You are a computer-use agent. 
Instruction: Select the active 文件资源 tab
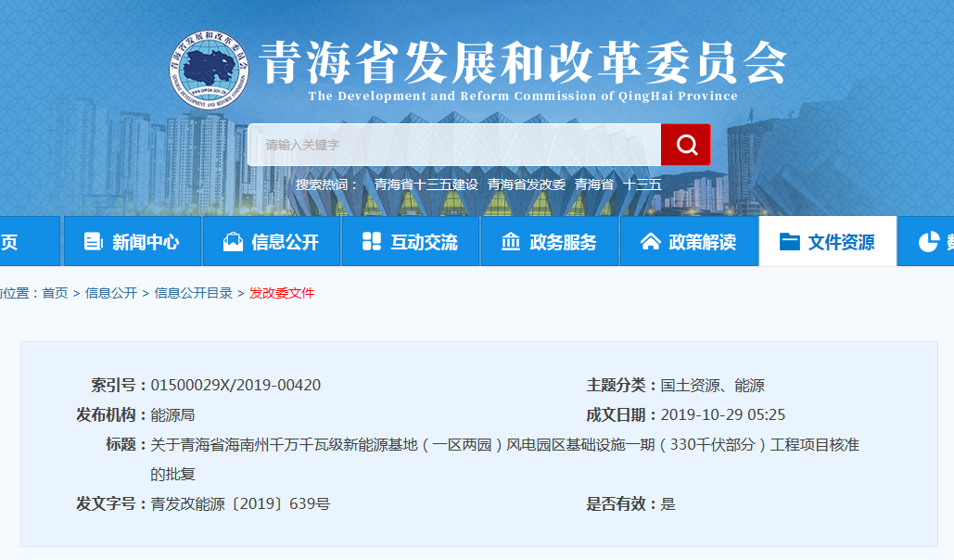[x=828, y=241]
